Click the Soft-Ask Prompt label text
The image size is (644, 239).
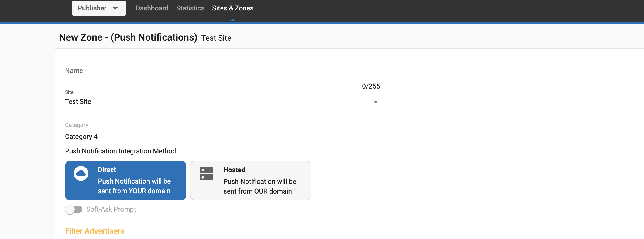pos(111,209)
